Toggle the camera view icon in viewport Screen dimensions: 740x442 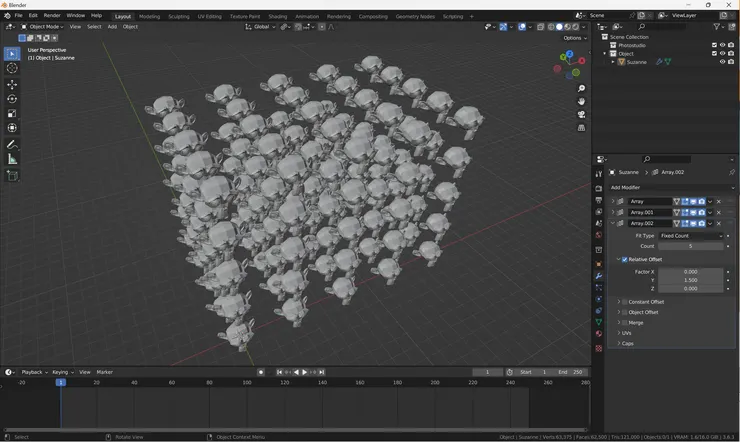click(x=581, y=115)
